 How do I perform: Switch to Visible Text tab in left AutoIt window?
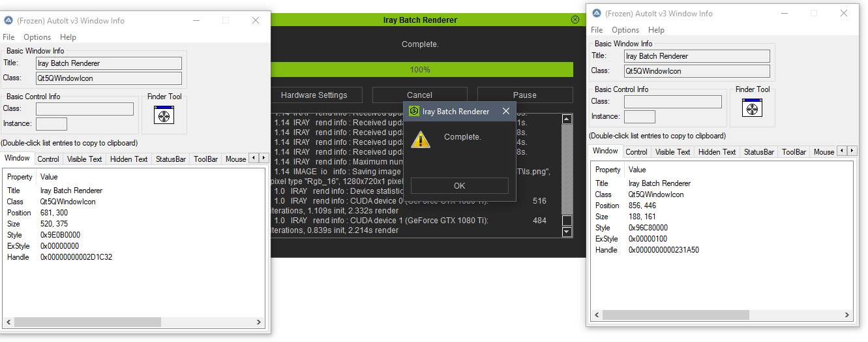click(x=85, y=159)
